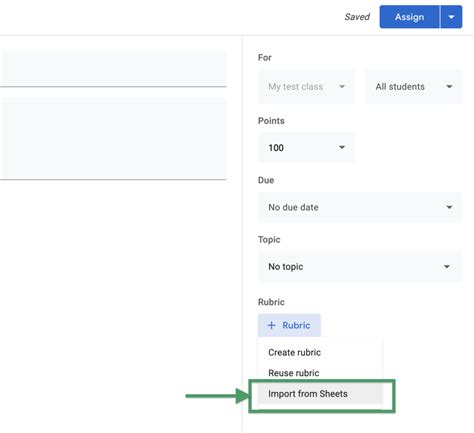Open the arrow menu beside Assign
This screenshot has height=433, width=474.
click(451, 17)
